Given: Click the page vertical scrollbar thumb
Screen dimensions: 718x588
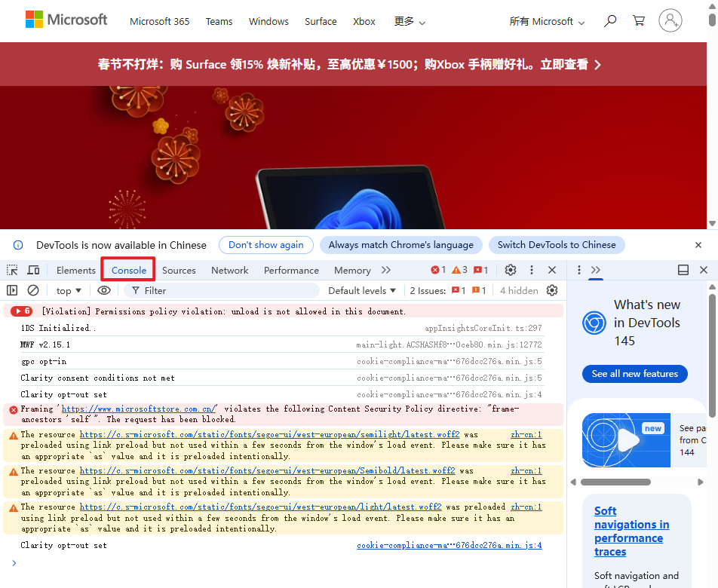Looking at the screenshot, I should pyautogui.click(x=712, y=20).
